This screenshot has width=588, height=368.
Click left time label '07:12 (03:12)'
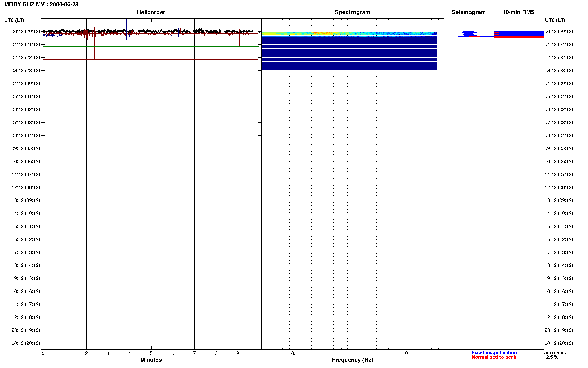(x=26, y=122)
